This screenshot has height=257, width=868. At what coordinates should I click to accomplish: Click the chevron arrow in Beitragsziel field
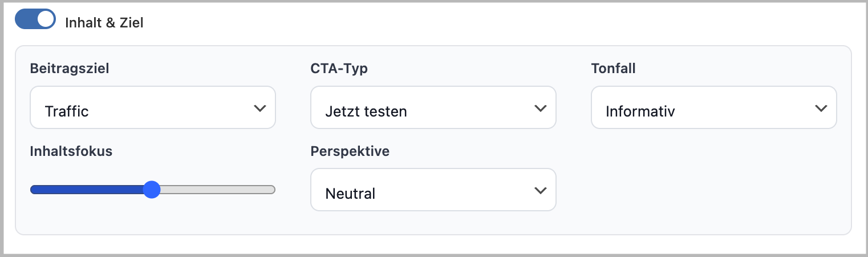click(259, 108)
